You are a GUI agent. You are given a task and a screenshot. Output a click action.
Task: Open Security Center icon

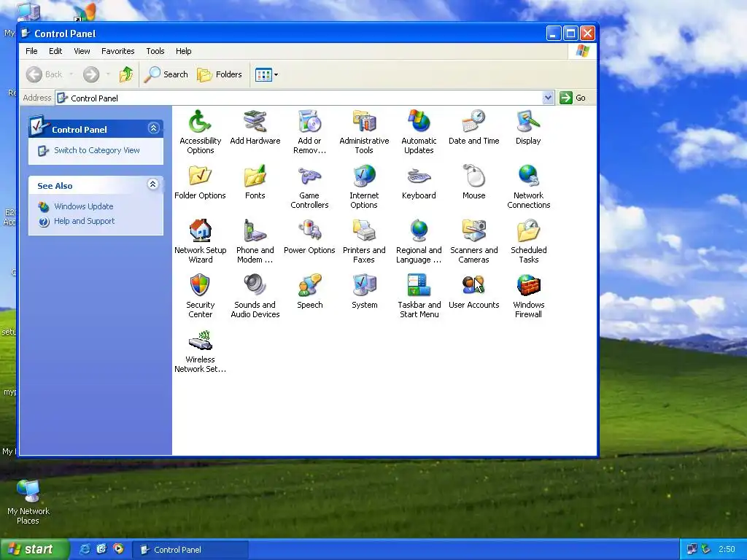point(200,296)
